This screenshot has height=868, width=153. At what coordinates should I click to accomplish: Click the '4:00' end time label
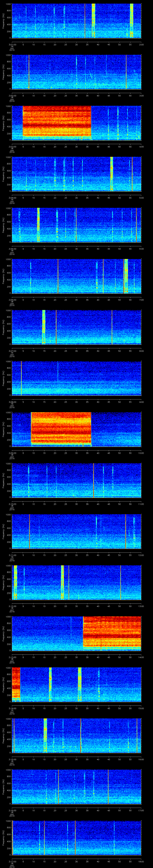pos(141,147)
